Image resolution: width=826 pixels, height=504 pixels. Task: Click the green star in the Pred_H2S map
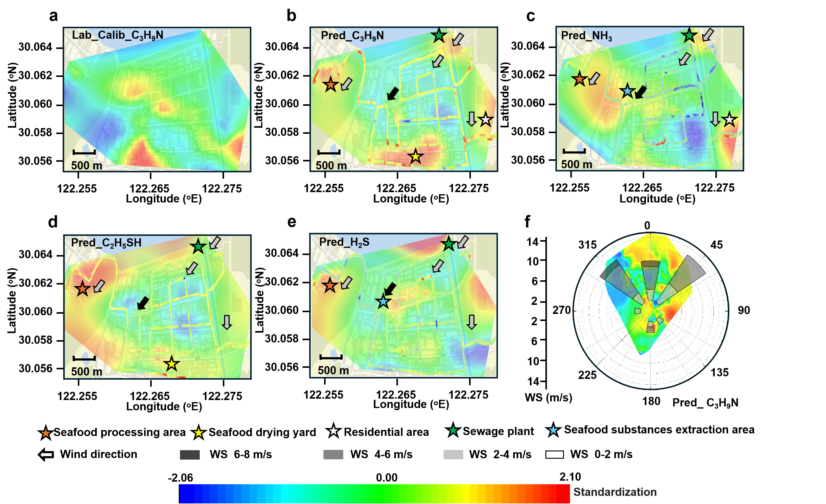click(448, 243)
